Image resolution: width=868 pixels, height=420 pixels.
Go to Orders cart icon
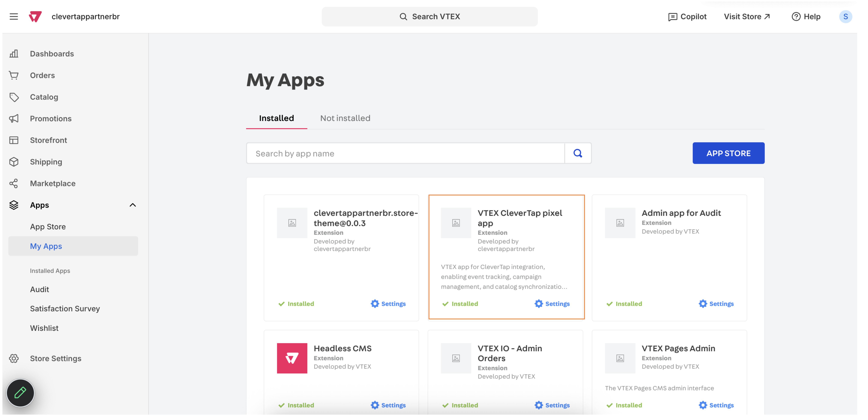coord(14,75)
